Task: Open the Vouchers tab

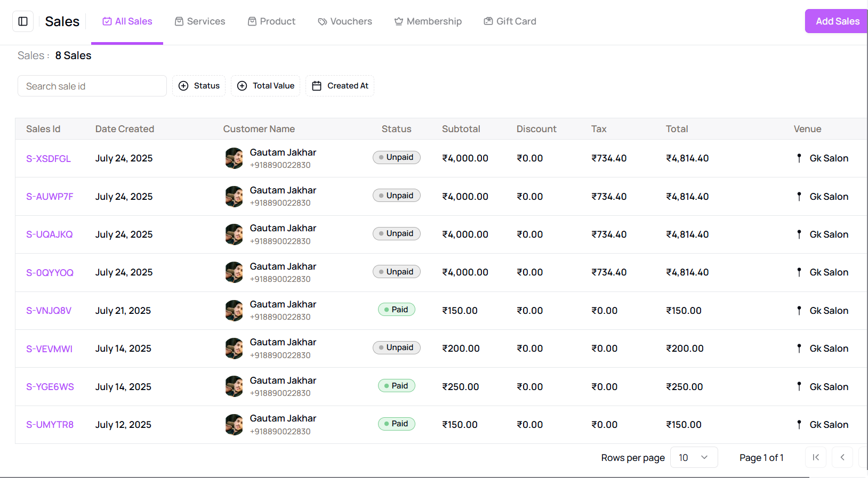Action: coord(345,21)
